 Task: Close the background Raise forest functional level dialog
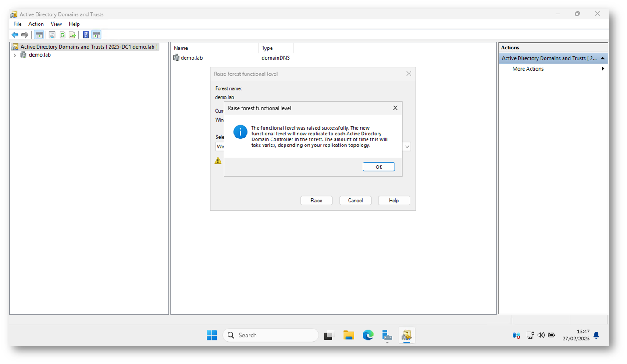click(x=409, y=74)
